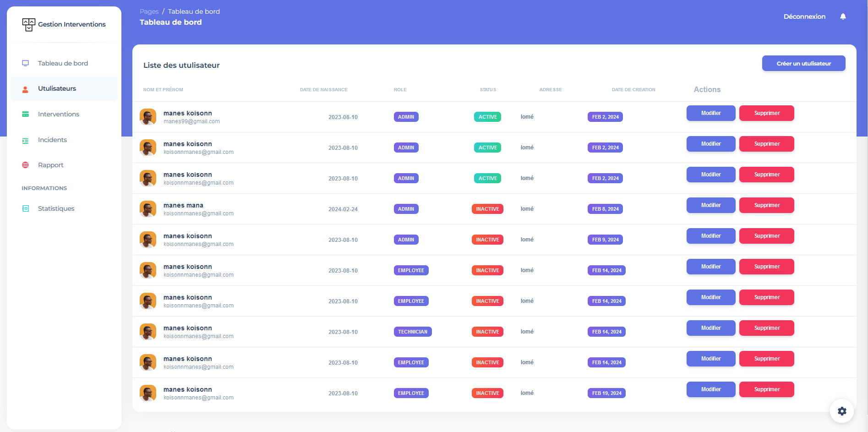Click the INACTIVE status badge of manes mana
The image size is (868, 432).
[x=487, y=209]
